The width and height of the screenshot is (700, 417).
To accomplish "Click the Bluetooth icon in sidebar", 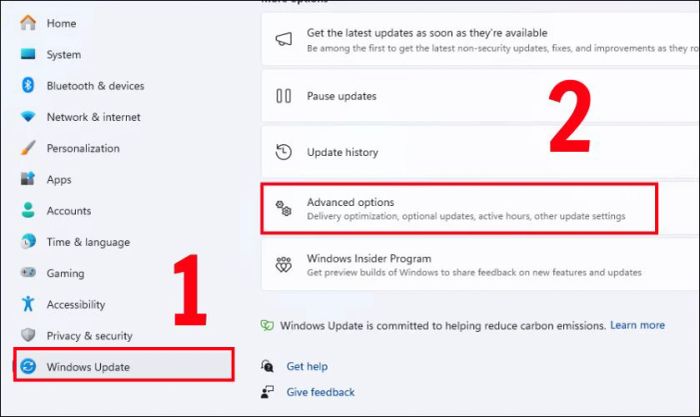I will coord(28,85).
